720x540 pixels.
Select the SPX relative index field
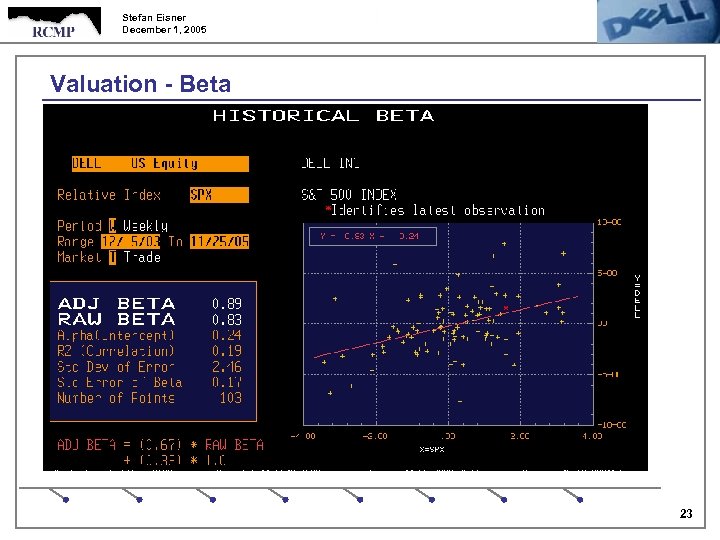tap(219, 195)
